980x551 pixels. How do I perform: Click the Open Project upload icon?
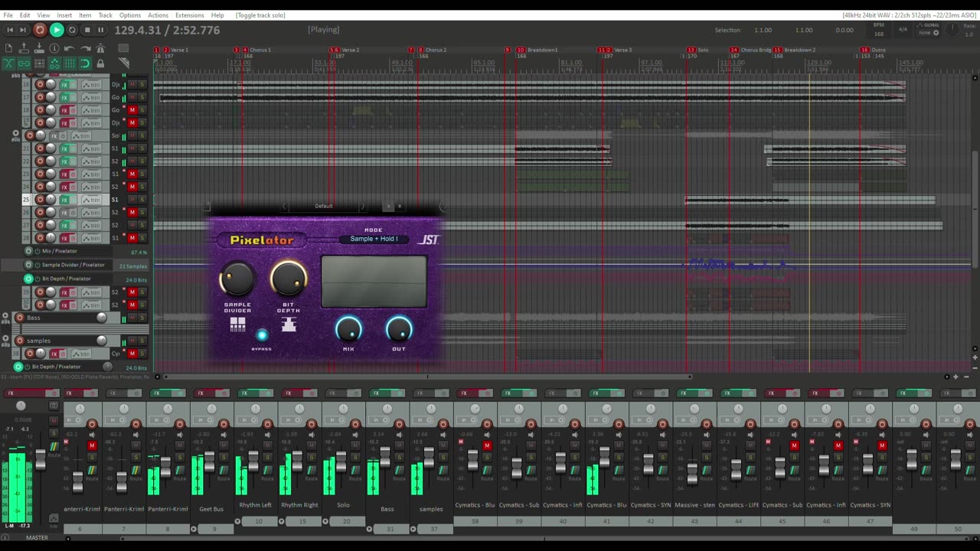[23, 49]
